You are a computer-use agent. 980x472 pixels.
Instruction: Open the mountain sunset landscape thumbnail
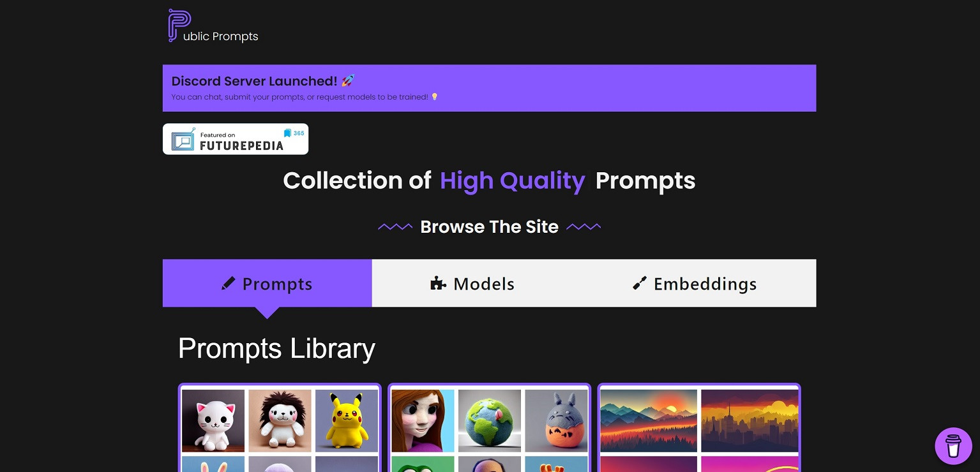click(x=649, y=420)
